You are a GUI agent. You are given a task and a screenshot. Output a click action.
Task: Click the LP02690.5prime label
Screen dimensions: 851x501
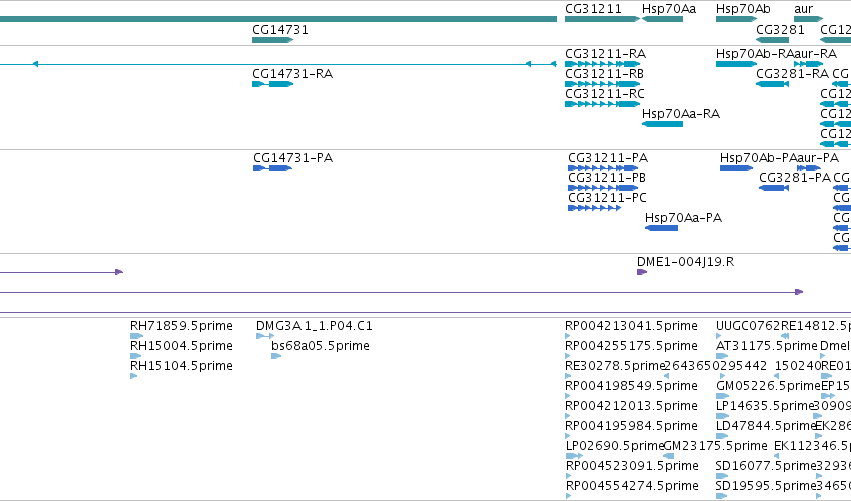coord(615,446)
